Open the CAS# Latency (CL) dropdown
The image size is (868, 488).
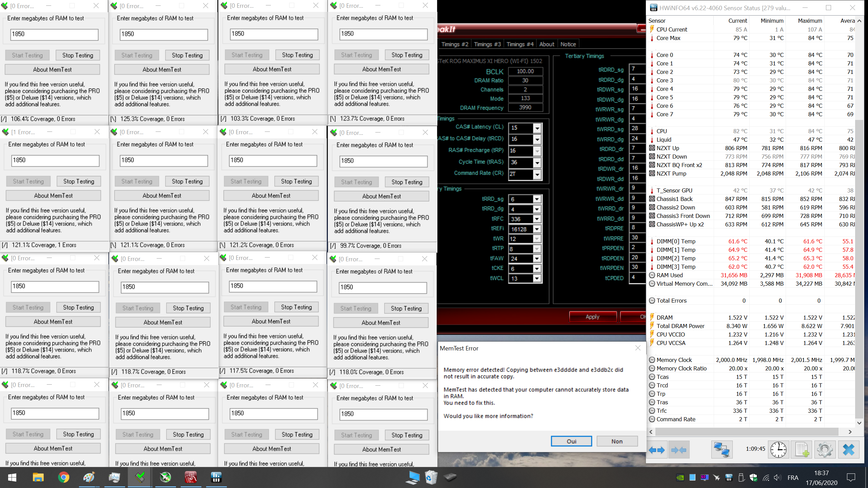(x=537, y=128)
